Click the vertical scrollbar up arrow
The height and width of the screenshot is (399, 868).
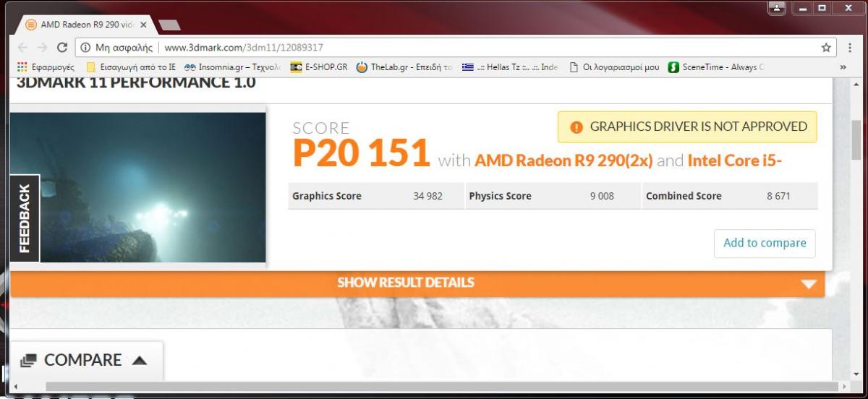click(856, 85)
